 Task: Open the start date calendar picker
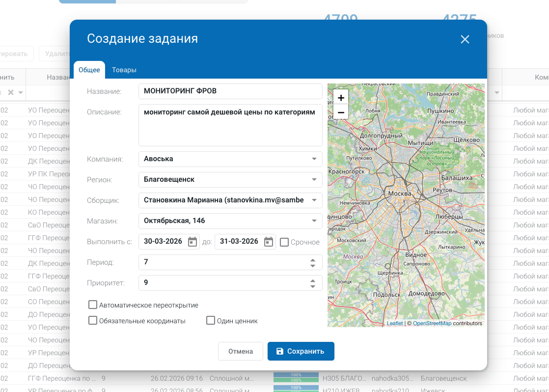tap(192, 242)
